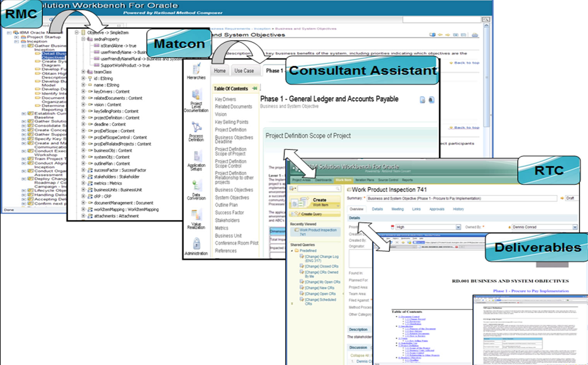Open the Administration padlock icon
Image resolution: width=588 pixels, height=365 pixels.
pos(197,244)
